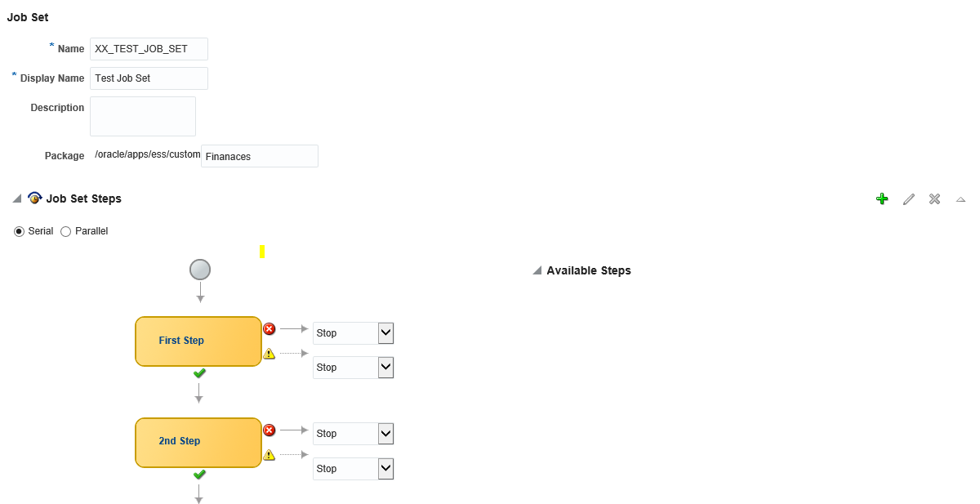Screen dimensions: 980x504
Task: Click the red error icon beside 2nd Step
Action: click(x=269, y=430)
